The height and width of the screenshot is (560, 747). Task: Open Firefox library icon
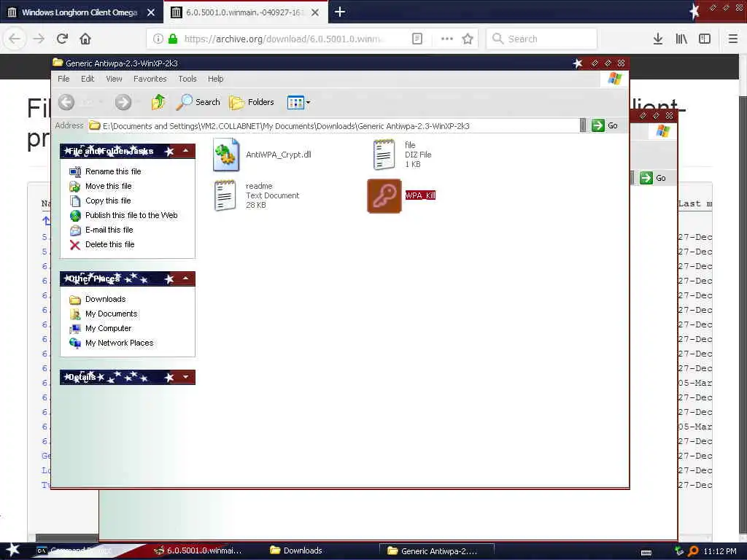click(x=681, y=39)
